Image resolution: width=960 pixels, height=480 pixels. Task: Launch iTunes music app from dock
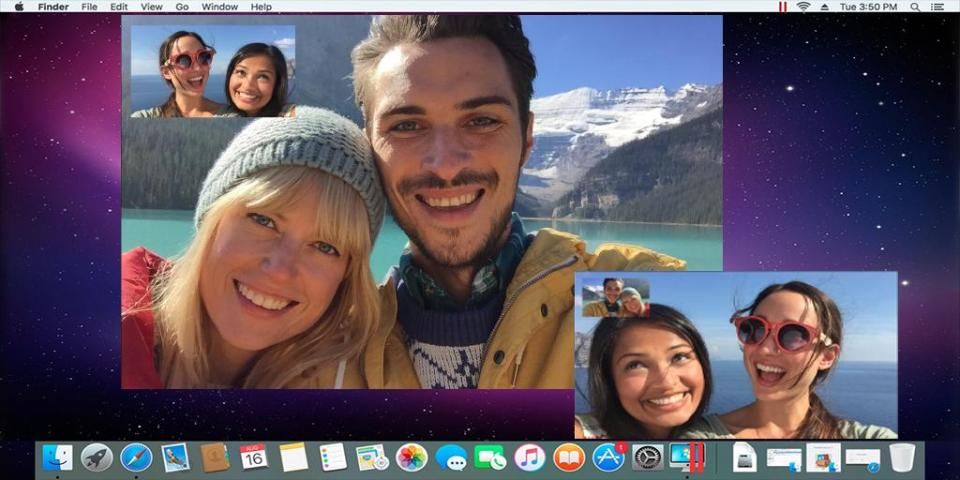[x=530, y=458]
